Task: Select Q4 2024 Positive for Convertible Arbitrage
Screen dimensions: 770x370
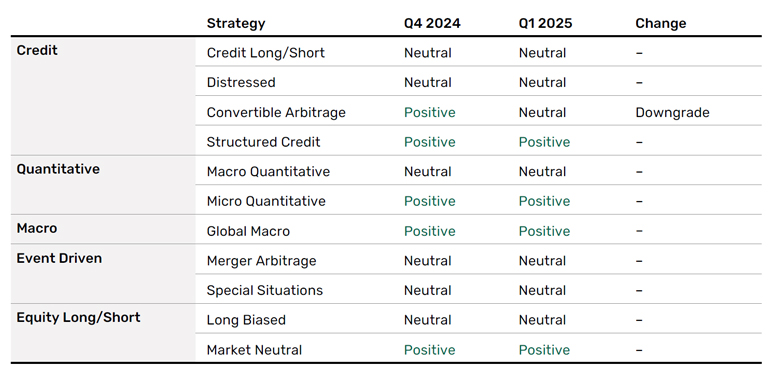Action: click(x=430, y=113)
